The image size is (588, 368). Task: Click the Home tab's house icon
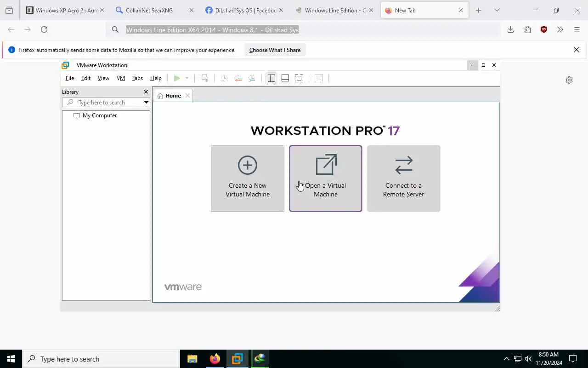click(x=160, y=96)
